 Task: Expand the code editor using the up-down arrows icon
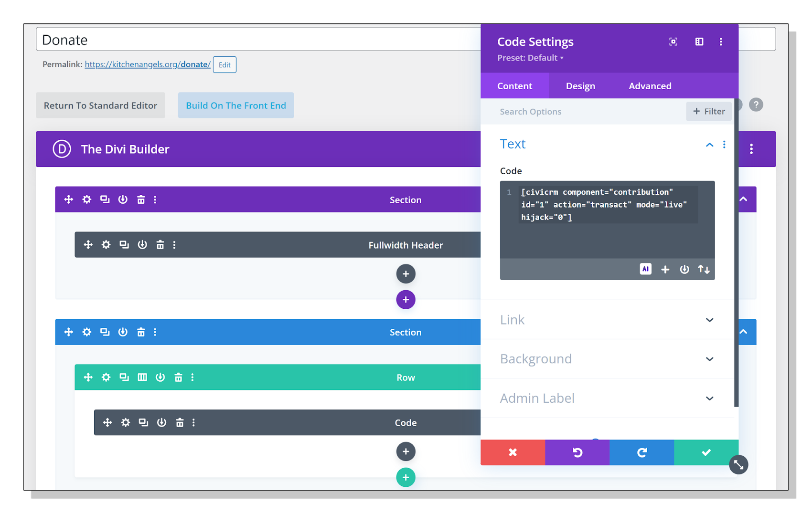(x=704, y=269)
